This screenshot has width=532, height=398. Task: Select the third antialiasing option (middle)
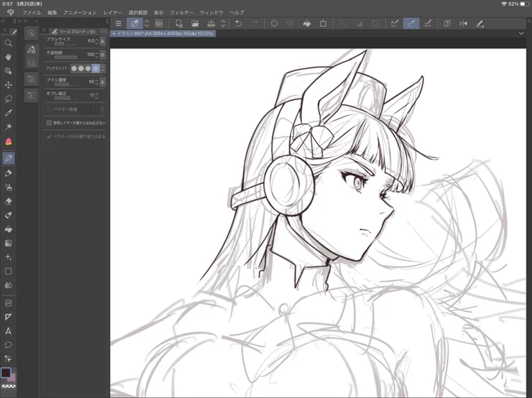(x=88, y=69)
